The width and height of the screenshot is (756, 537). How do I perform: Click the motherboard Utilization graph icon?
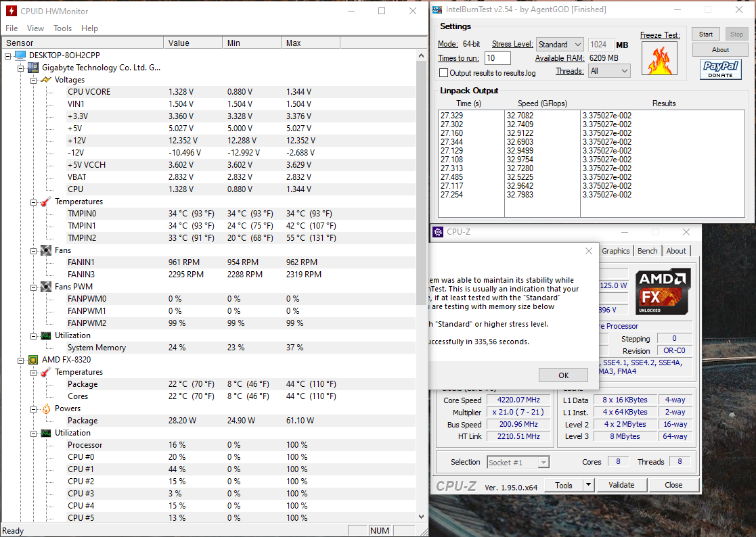click(x=46, y=335)
